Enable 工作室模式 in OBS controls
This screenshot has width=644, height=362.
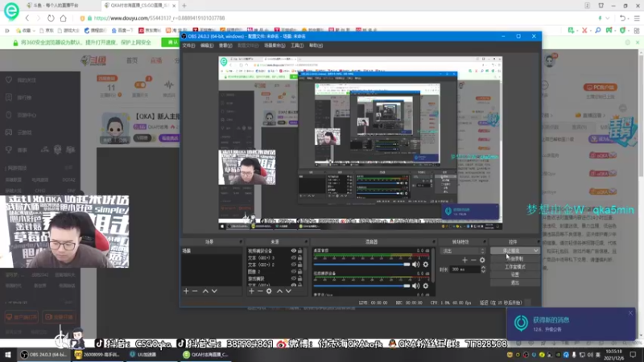coord(515,267)
